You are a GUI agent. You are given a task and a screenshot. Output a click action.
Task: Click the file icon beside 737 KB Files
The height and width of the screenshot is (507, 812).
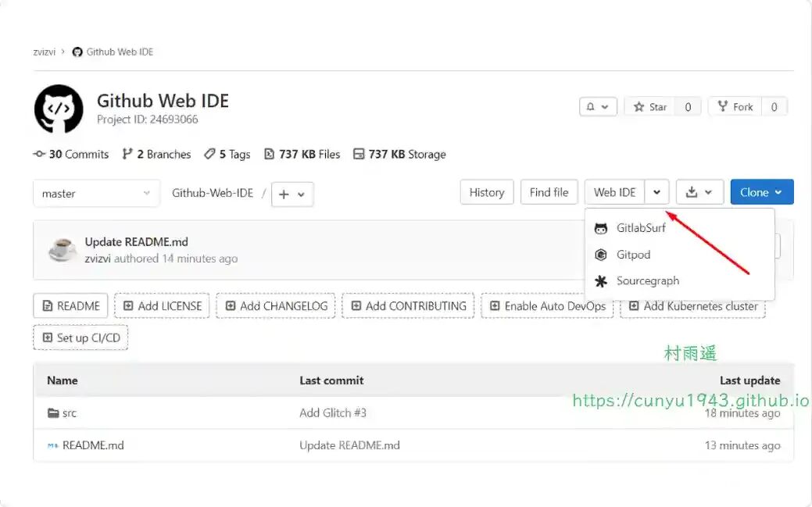(x=269, y=154)
